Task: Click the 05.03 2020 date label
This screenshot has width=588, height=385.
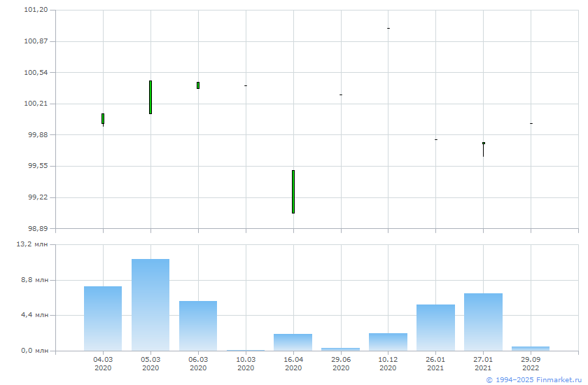Action: point(150,363)
